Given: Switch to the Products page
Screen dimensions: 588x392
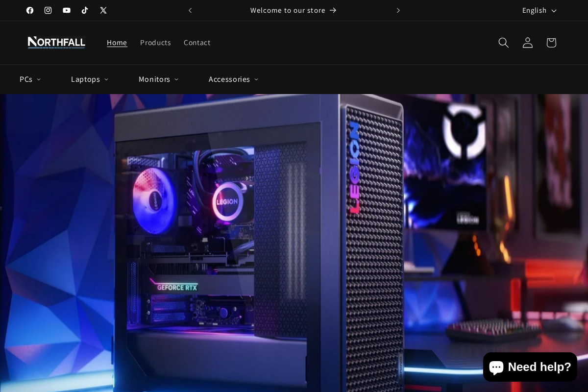Looking at the screenshot, I should tap(155, 43).
